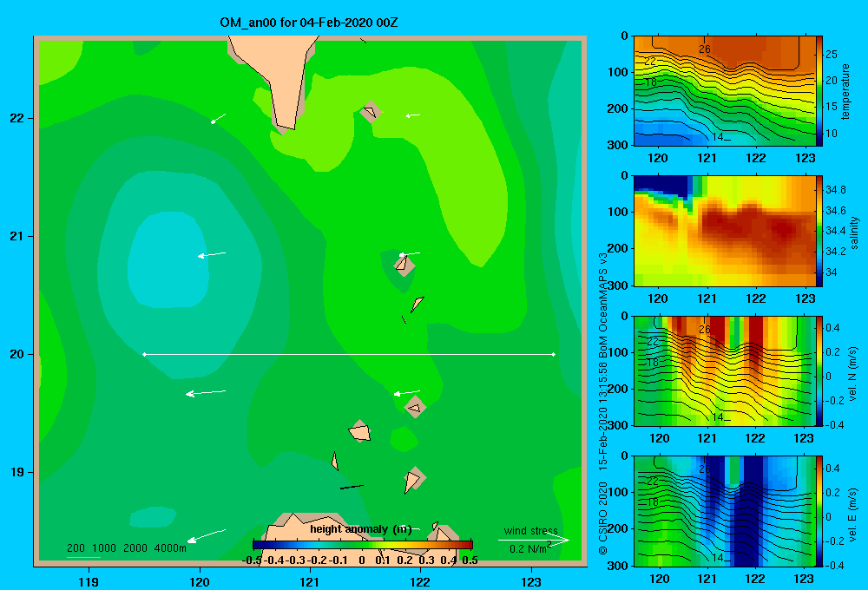This screenshot has width=868, height=590.
Task: Select the salinity depth section plot
Action: [725, 232]
